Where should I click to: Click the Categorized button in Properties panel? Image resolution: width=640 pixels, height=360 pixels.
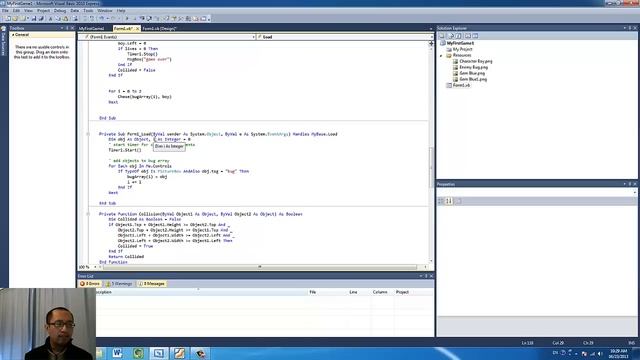pos(441,201)
